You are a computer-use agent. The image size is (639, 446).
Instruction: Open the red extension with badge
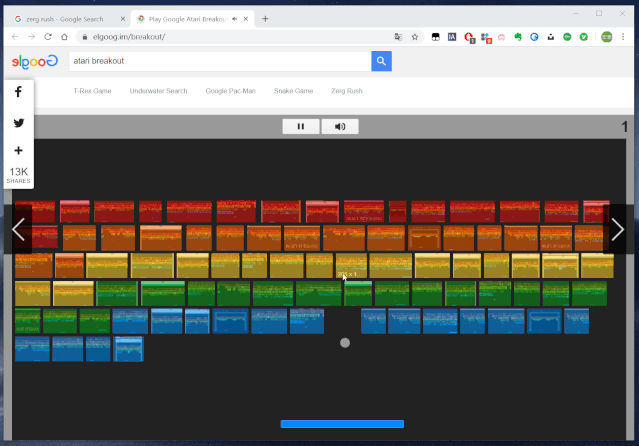point(469,38)
